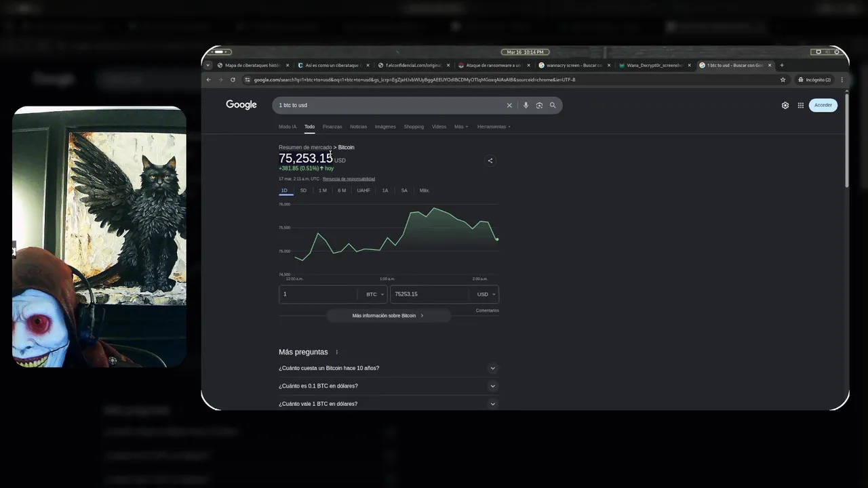Screen dimensions: 868x488
Task: Select the 'Modo IA' search tab
Action: tap(288, 127)
